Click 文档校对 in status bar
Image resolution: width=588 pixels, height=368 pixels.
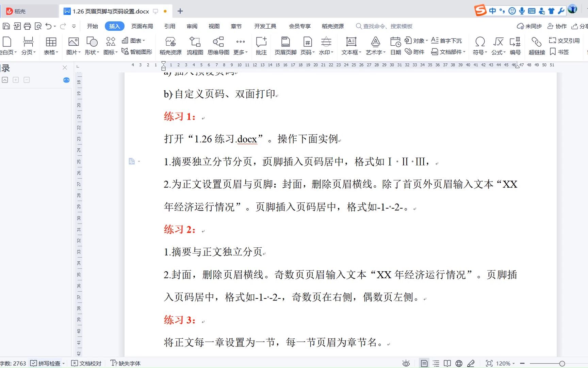(x=86, y=364)
